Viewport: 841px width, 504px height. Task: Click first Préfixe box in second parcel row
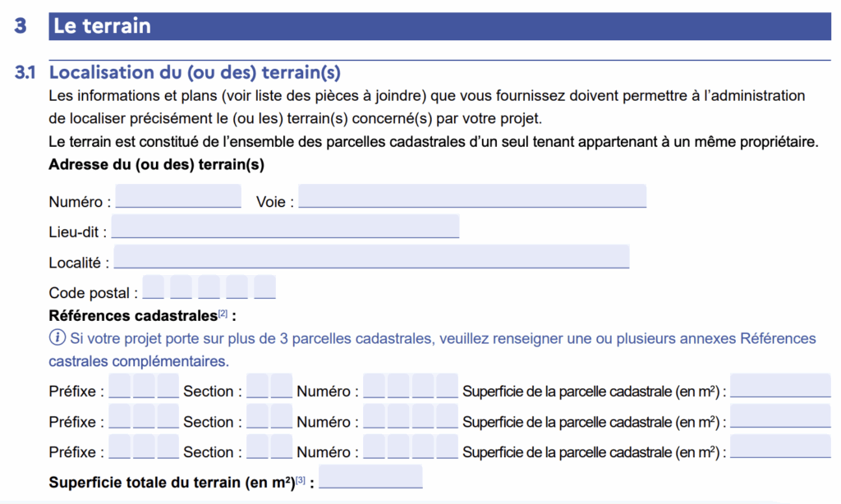click(120, 417)
